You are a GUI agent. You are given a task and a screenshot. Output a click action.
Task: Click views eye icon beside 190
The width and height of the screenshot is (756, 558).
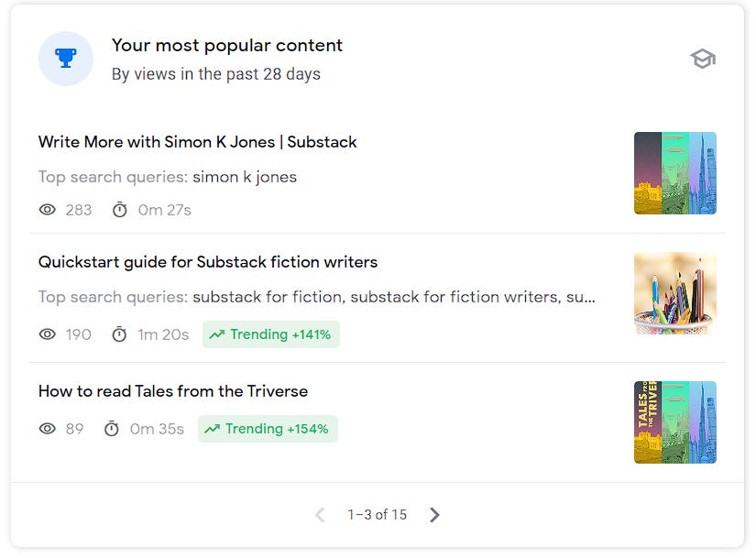point(48,334)
